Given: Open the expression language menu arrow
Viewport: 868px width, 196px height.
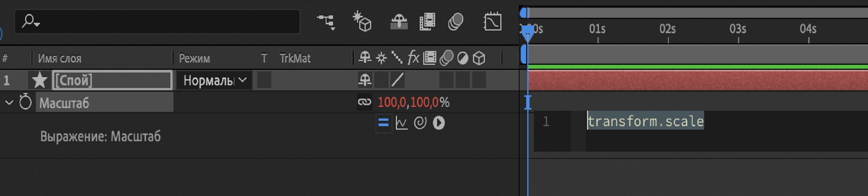Looking at the screenshot, I should (x=439, y=123).
